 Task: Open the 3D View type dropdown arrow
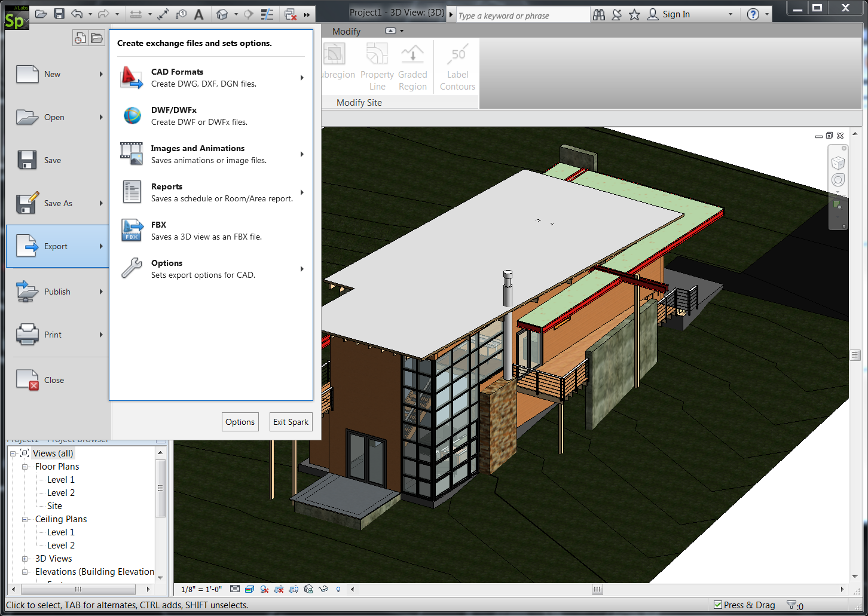236,14
